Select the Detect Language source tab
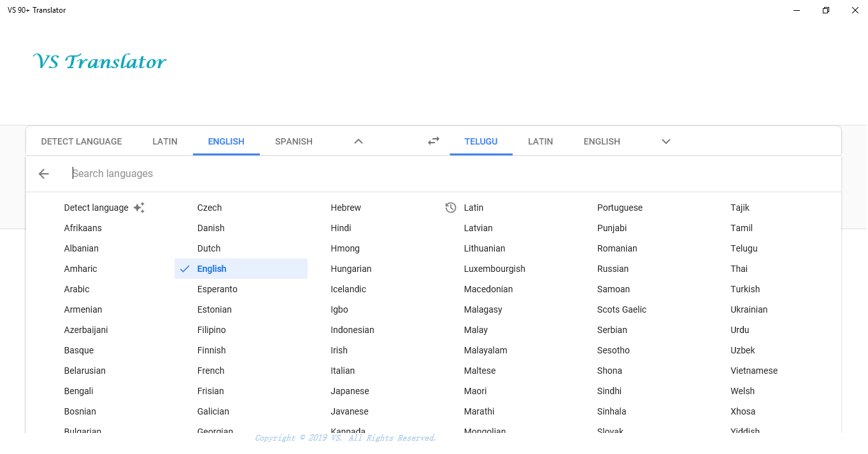Screen dimensions: 868x454 (x=82, y=141)
